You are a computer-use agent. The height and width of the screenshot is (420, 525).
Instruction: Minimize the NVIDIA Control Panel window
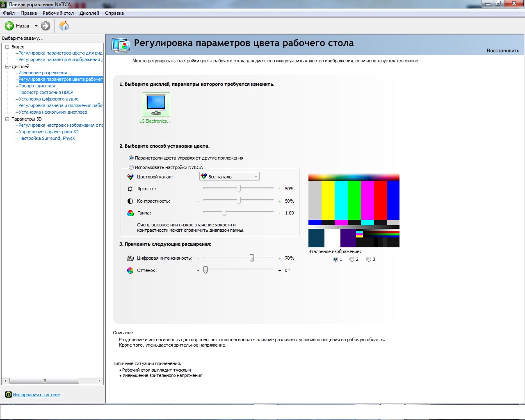tap(487, 4)
